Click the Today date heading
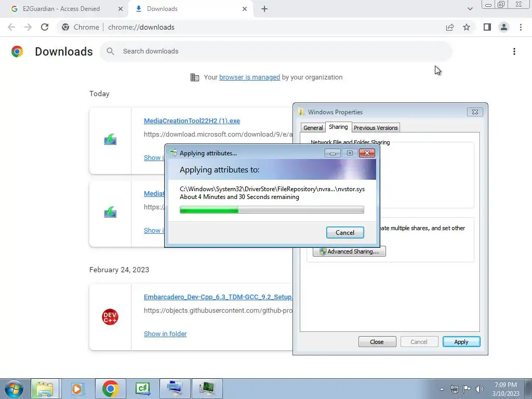Screen dimensions: 532x399 (99, 94)
